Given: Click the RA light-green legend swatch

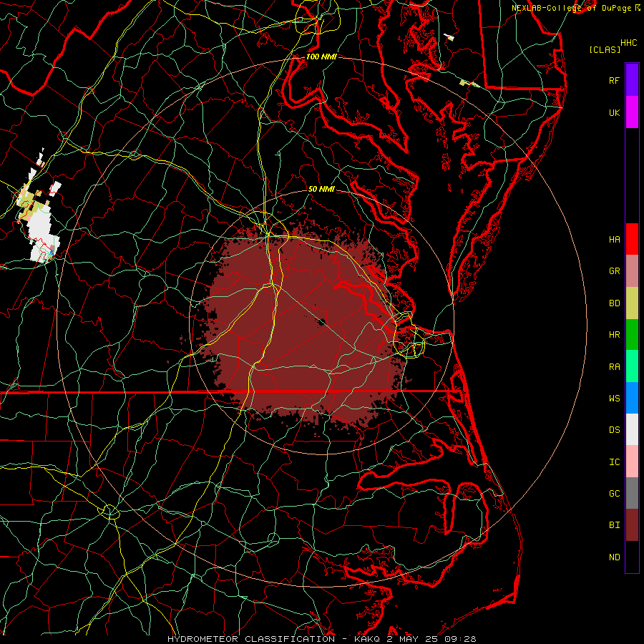Looking at the screenshot, I should [632, 366].
